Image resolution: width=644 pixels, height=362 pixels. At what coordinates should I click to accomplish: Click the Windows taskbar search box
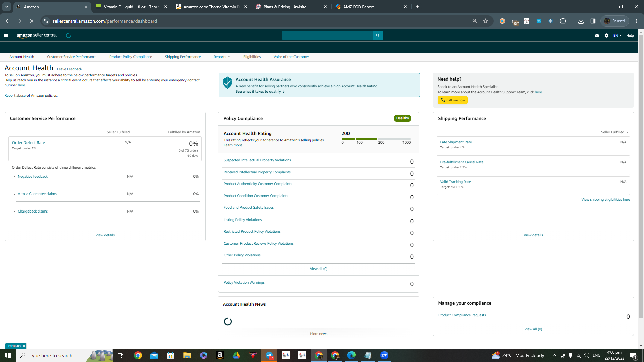pos(64,355)
